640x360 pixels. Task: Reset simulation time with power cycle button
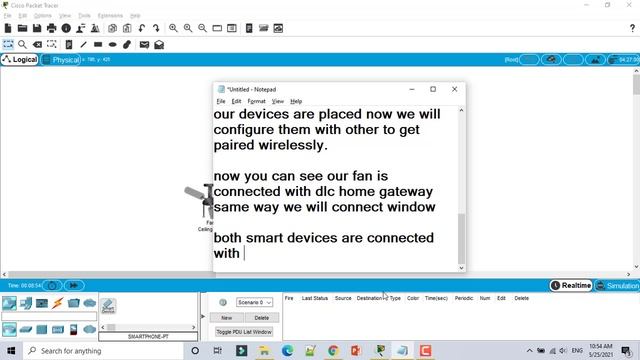(52, 285)
